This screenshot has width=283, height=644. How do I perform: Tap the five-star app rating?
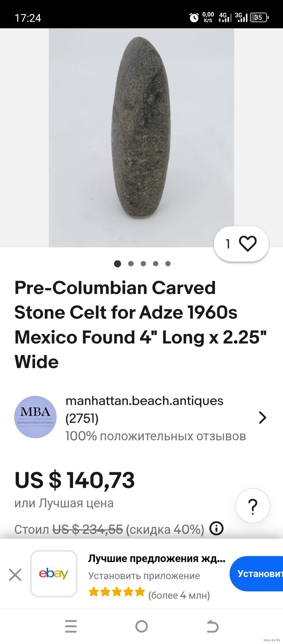[x=117, y=592]
